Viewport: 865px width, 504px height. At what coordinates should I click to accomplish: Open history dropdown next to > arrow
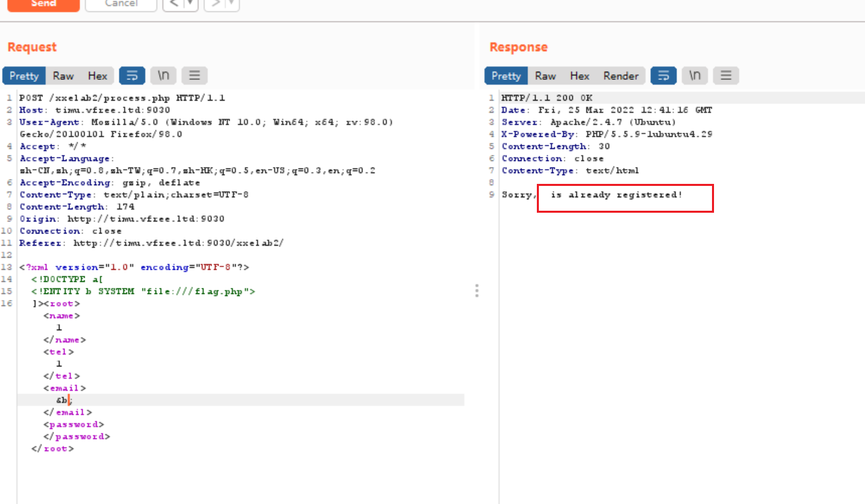[232, 4]
